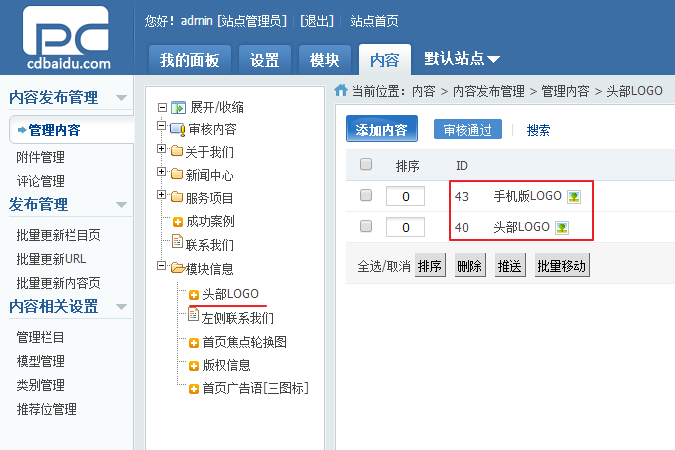Expand the 新闻中心 tree node

pos(161,172)
